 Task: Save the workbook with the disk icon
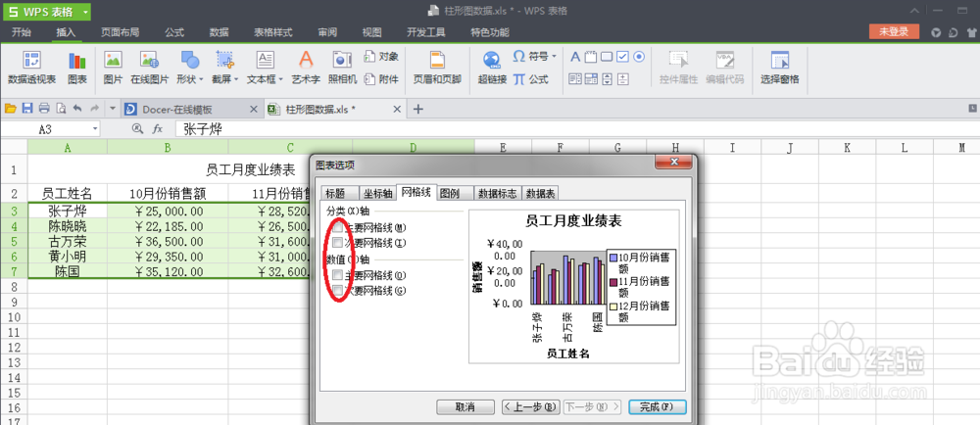(x=26, y=109)
